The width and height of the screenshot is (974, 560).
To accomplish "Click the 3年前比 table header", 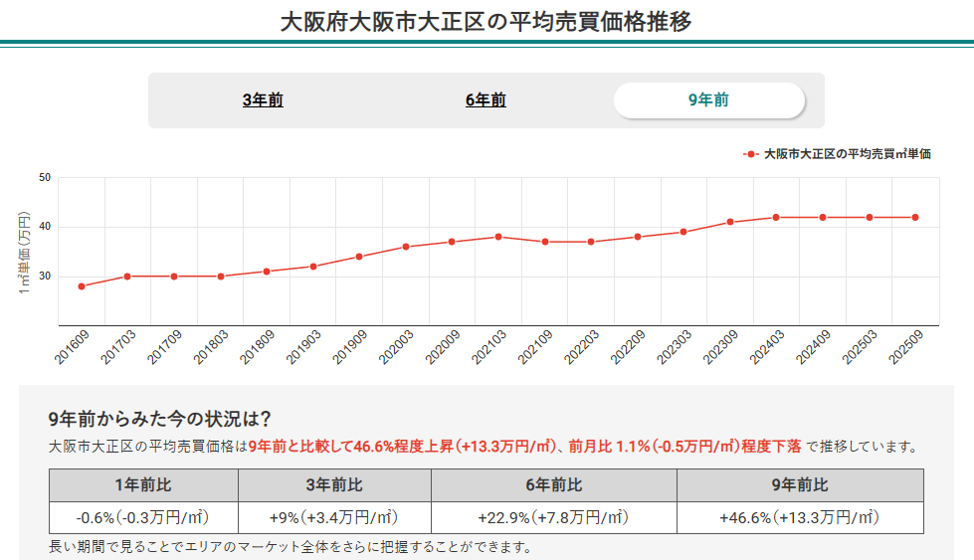I will click(334, 485).
